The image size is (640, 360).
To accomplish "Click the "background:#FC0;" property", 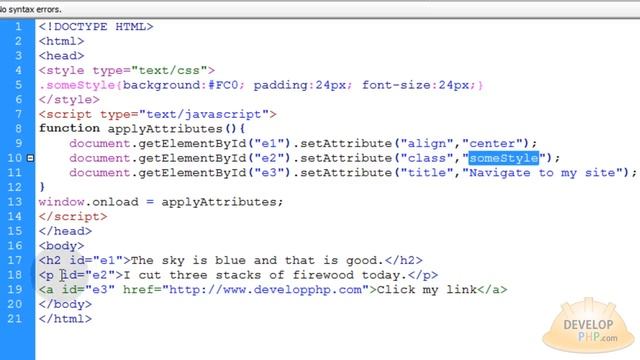I will tap(184, 85).
